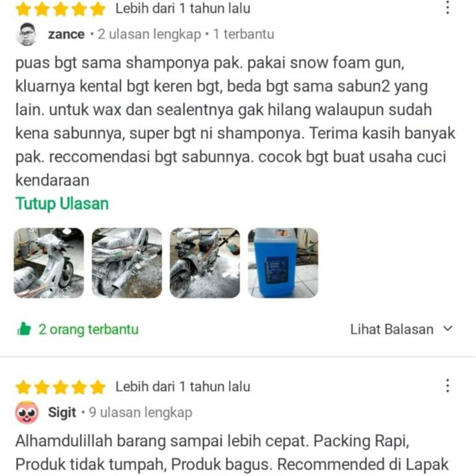The height and width of the screenshot is (476, 476).
Task: Show replies via Lihat Balasan text
Action: 392,329
